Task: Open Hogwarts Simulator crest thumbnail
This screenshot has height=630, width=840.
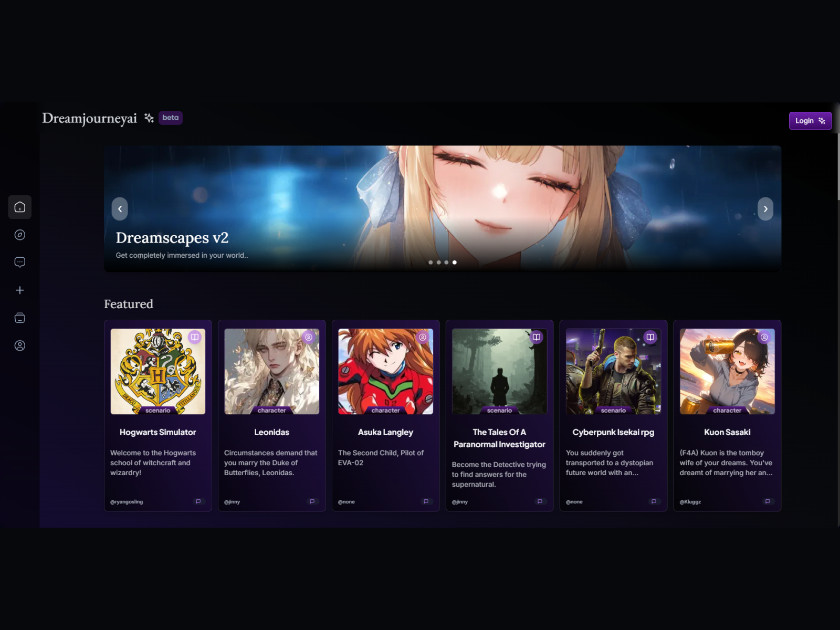Action: pyautogui.click(x=158, y=371)
